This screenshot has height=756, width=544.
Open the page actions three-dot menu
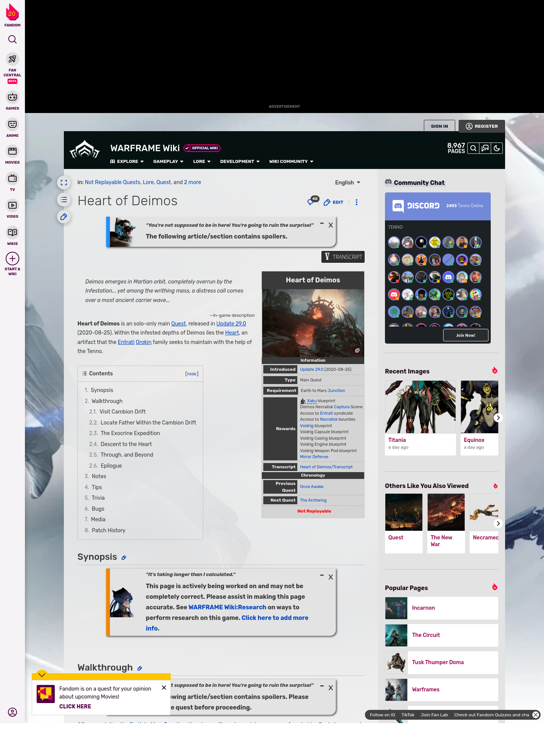pos(357,202)
